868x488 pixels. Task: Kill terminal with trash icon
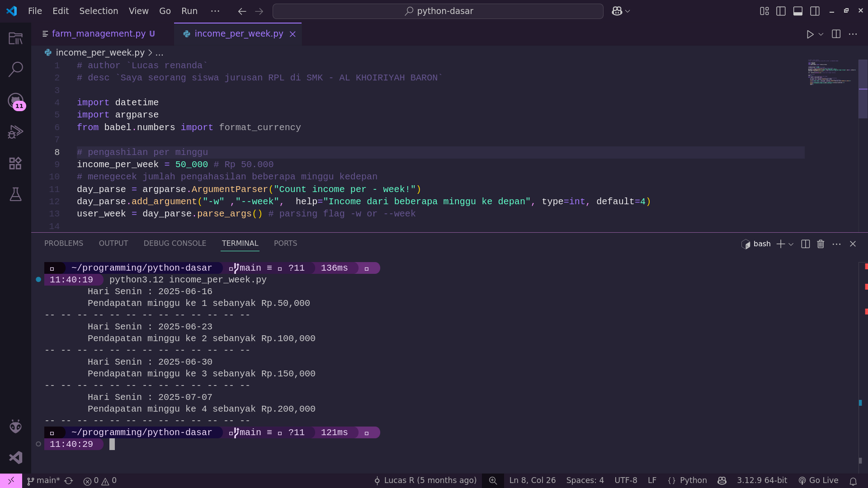[x=821, y=244]
